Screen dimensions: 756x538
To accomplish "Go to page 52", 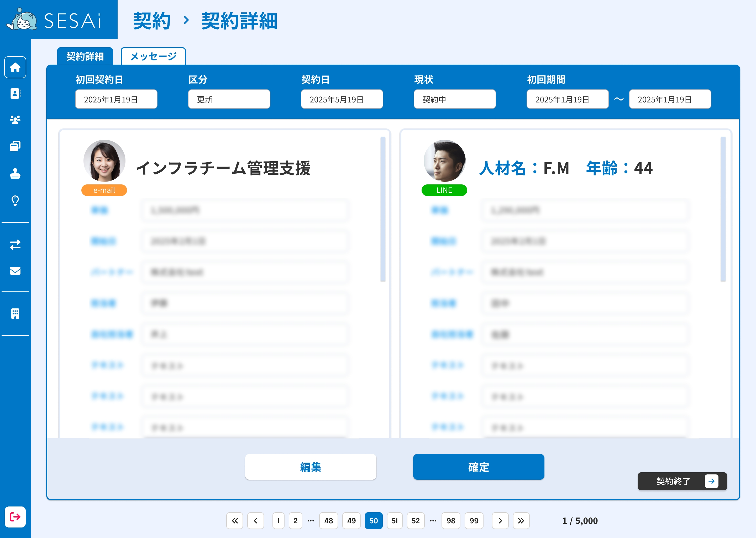I will tap(416, 521).
